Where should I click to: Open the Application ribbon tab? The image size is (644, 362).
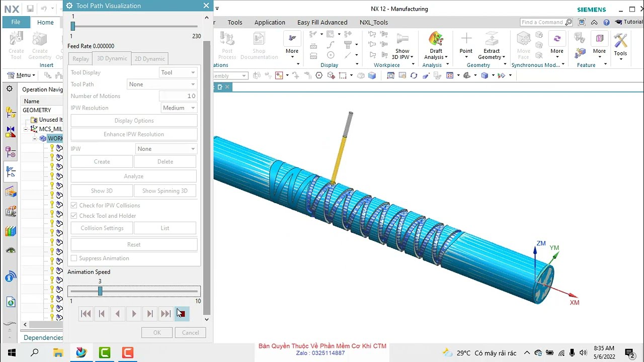click(270, 22)
